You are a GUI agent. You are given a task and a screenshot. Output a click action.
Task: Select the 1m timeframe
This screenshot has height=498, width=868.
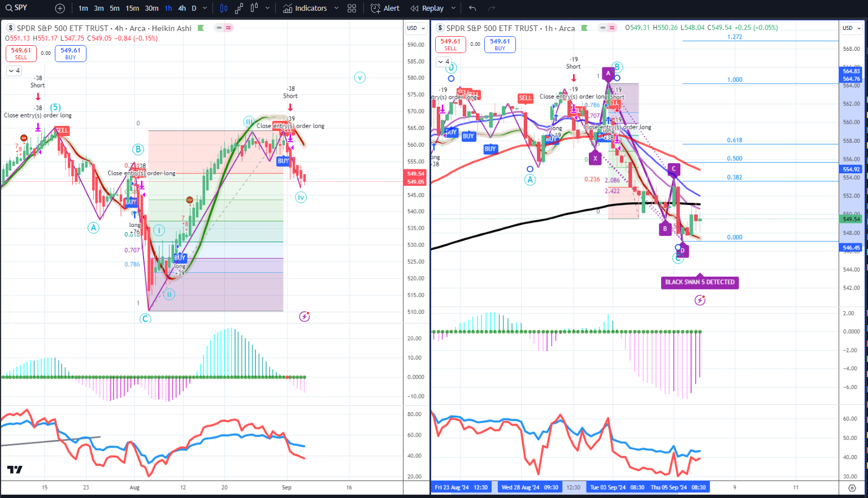point(83,8)
